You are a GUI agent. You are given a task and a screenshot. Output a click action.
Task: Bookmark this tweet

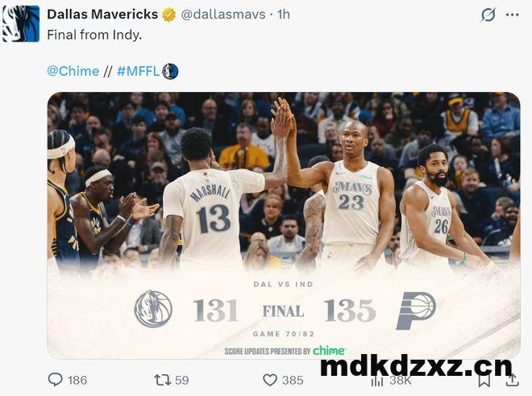click(484, 381)
